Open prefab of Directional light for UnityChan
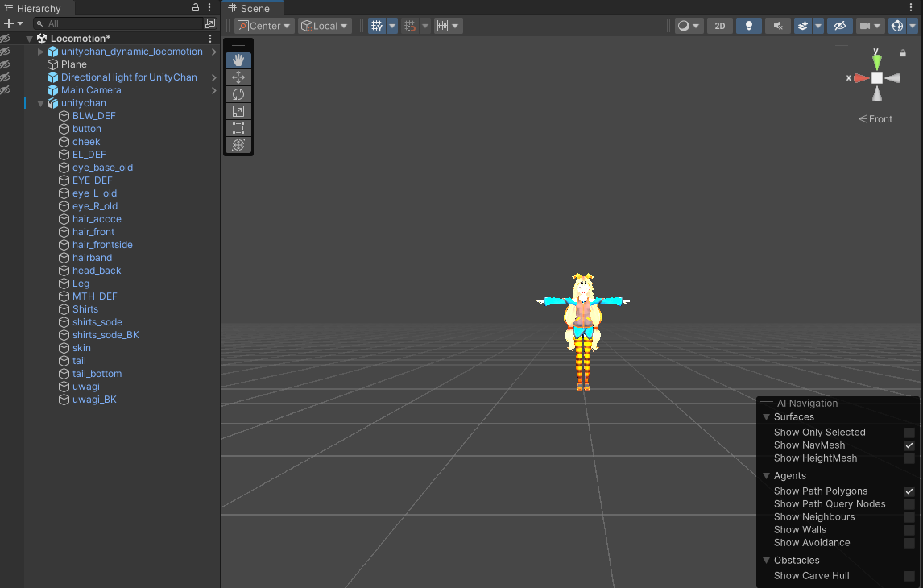This screenshot has width=923, height=588. pyautogui.click(x=213, y=77)
